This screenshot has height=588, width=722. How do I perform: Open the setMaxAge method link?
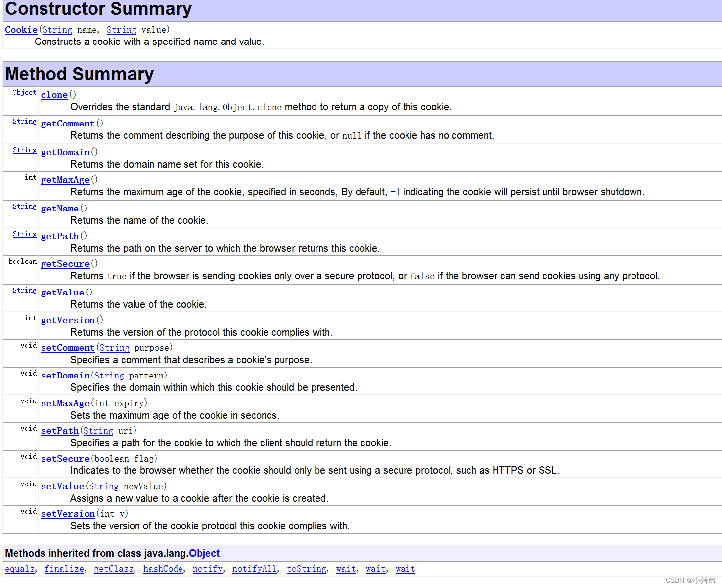[x=65, y=403]
